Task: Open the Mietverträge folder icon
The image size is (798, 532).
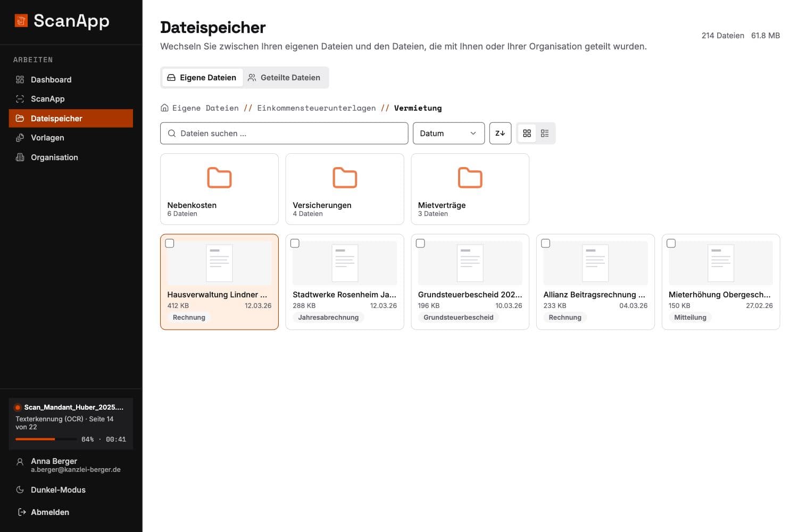Action: [x=470, y=178]
